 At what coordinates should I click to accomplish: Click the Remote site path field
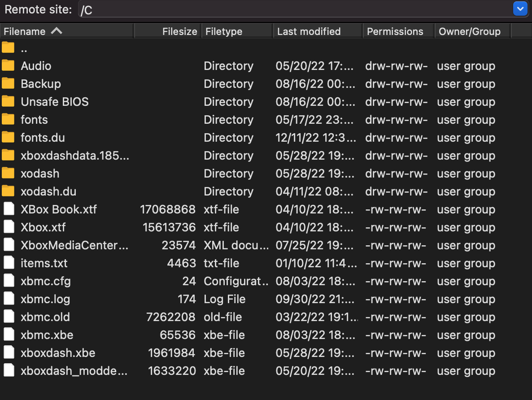295,9
